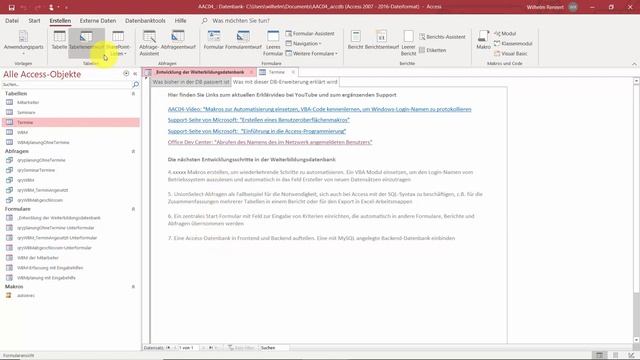
Task: Create a new Bericht
Action: tap(356, 41)
